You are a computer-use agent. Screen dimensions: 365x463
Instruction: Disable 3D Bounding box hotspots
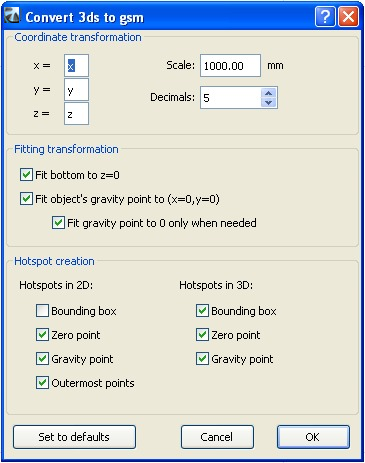pos(202,311)
